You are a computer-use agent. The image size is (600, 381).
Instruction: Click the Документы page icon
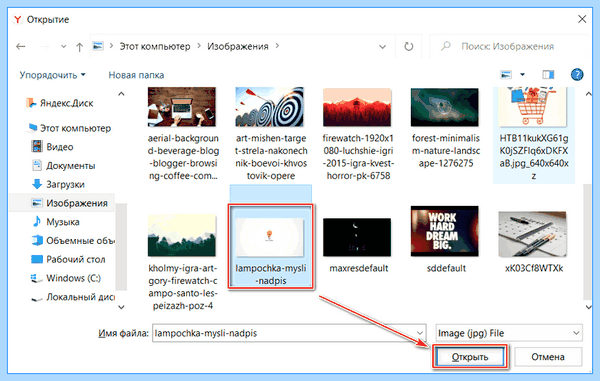point(37,165)
